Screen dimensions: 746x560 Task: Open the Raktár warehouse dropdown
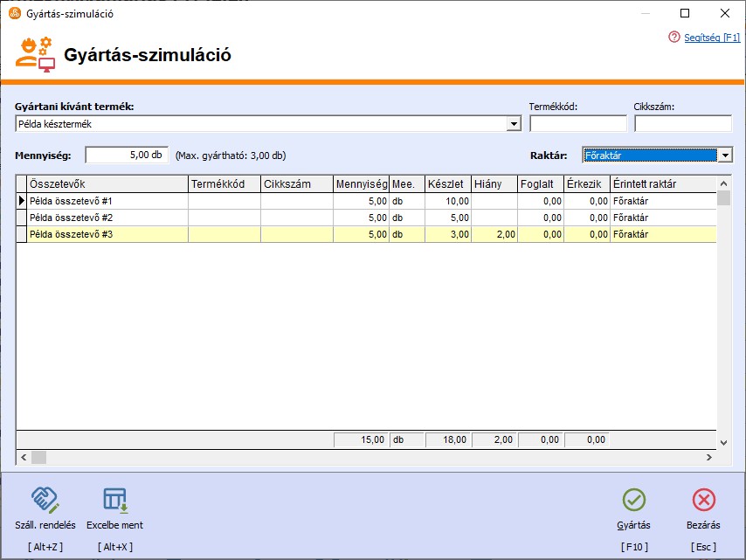[724, 156]
